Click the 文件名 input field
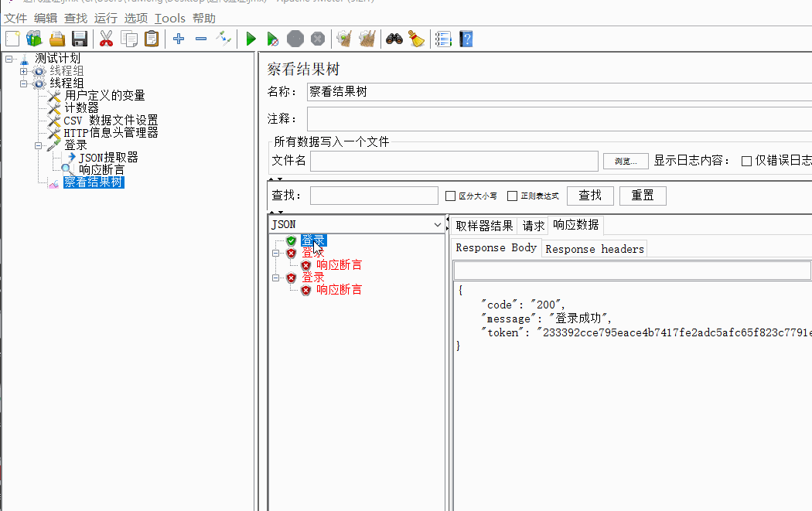Image resolution: width=812 pixels, height=511 pixels. click(454, 161)
